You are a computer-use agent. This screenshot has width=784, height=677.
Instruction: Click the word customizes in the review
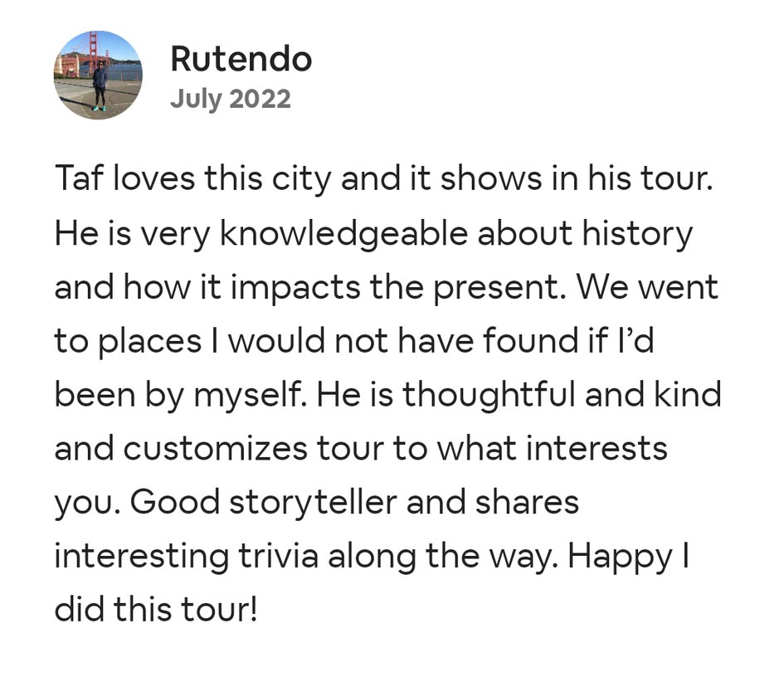(217, 448)
